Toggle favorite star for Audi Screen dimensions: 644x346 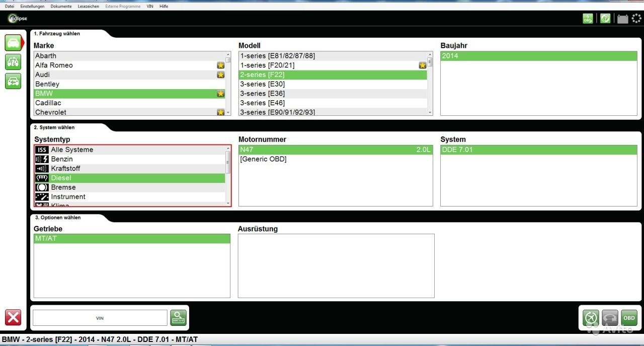coord(220,75)
